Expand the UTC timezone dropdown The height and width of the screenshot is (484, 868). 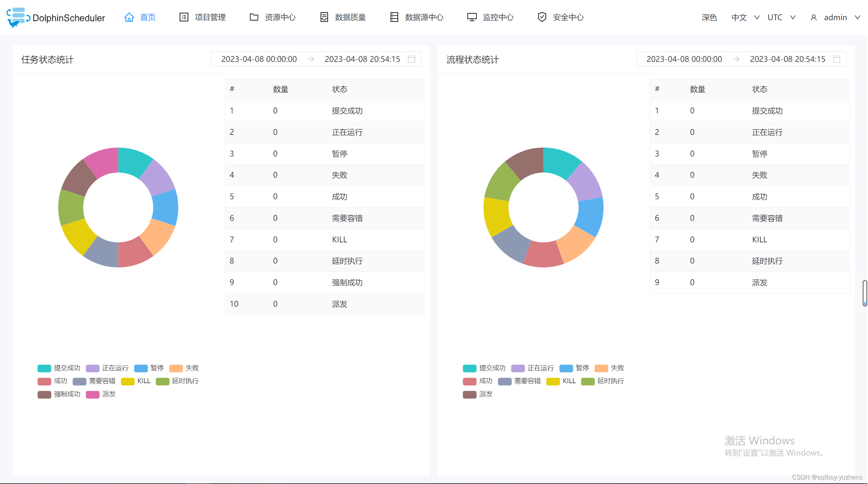tap(781, 17)
